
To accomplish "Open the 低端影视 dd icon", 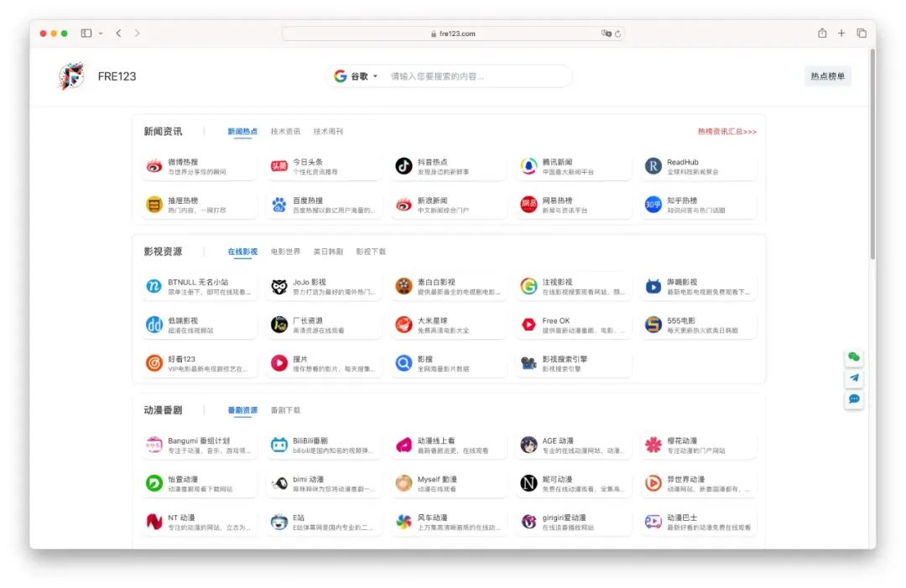I will [154, 325].
